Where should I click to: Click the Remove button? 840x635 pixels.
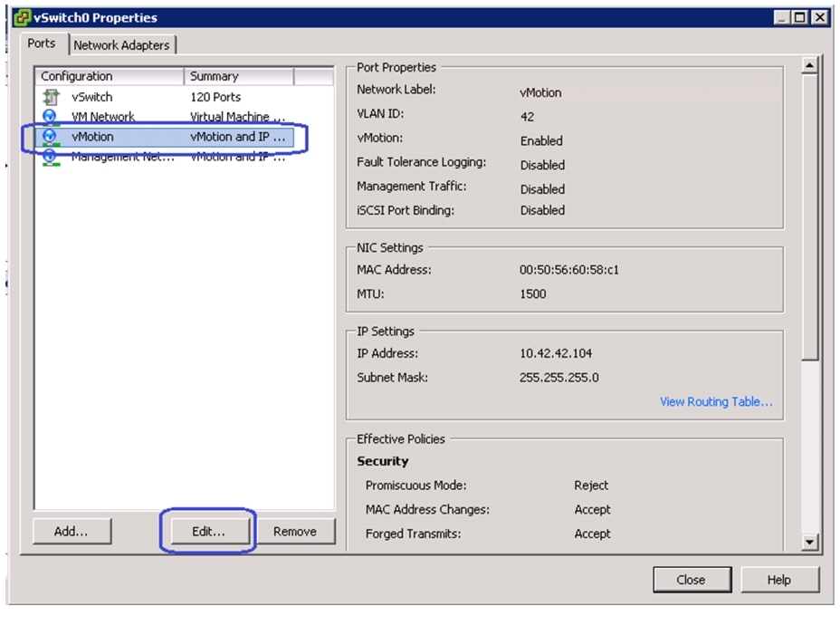[x=295, y=531]
